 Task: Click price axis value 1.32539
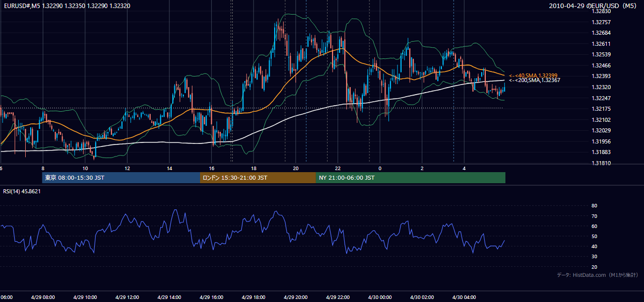click(601, 54)
